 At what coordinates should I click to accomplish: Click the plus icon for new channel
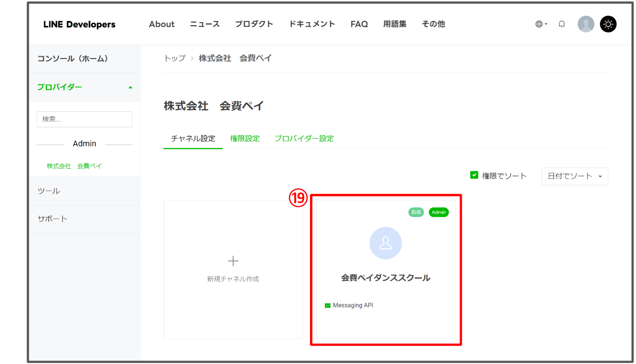pos(233,261)
